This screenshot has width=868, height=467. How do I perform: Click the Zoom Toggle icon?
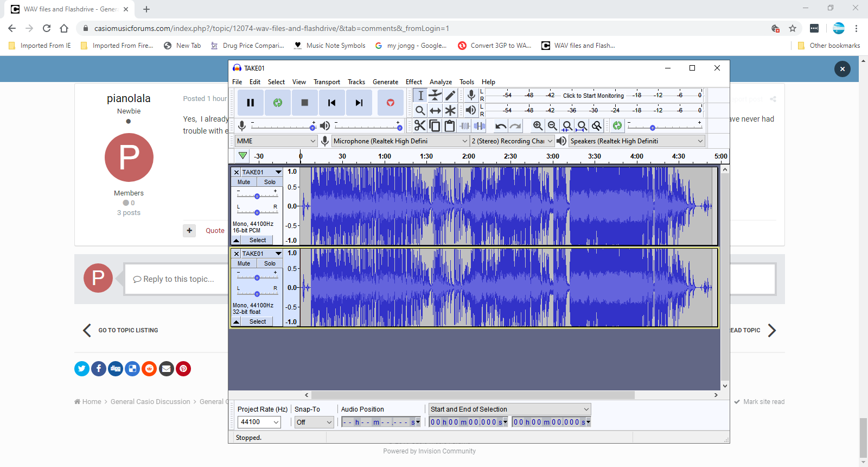597,126
